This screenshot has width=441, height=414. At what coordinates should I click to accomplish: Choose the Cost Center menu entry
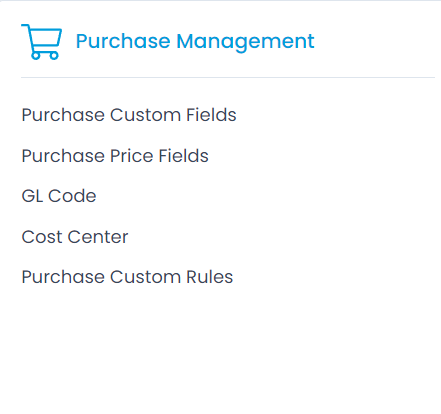[75, 237]
